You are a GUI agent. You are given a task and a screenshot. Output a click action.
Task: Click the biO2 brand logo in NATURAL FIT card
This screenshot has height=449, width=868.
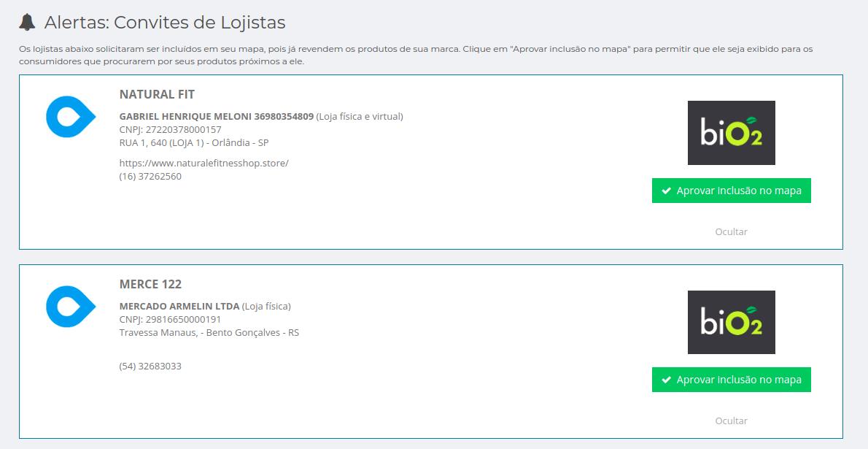(x=731, y=133)
